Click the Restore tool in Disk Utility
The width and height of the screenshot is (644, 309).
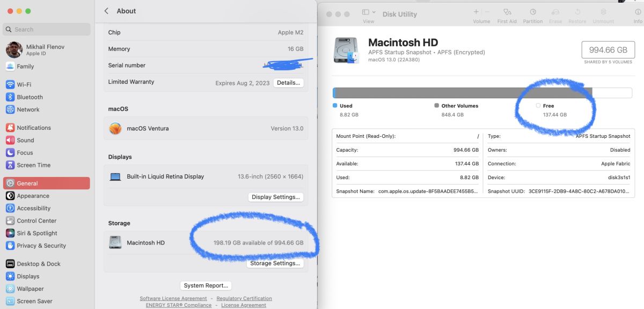[577, 16]
